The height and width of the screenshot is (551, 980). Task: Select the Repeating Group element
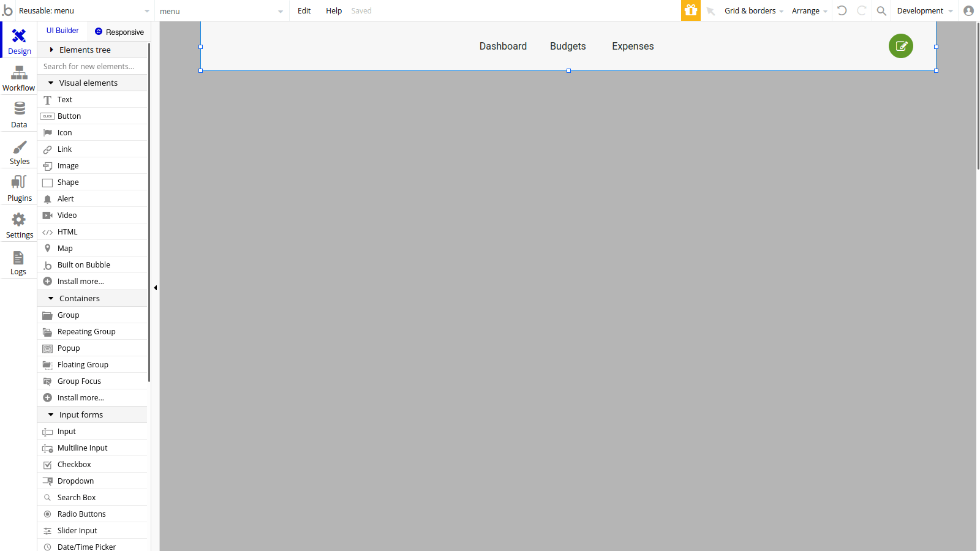(x=92, y=331)
